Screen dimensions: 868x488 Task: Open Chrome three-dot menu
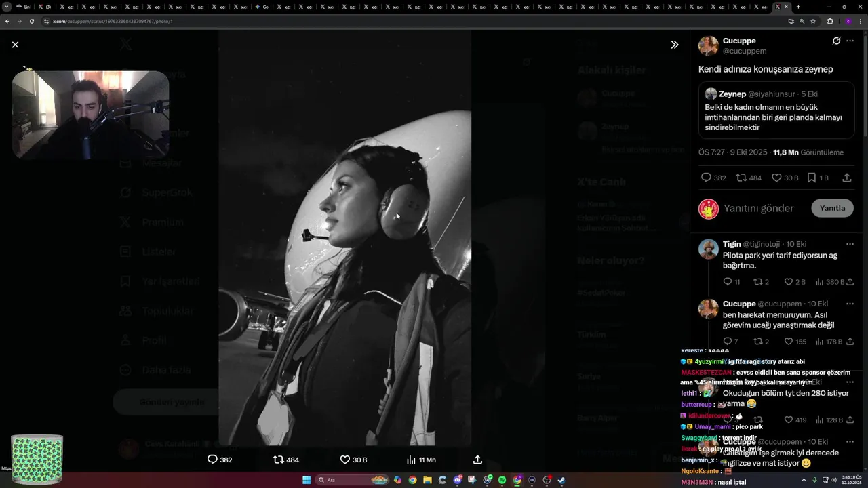click(860, 21)
